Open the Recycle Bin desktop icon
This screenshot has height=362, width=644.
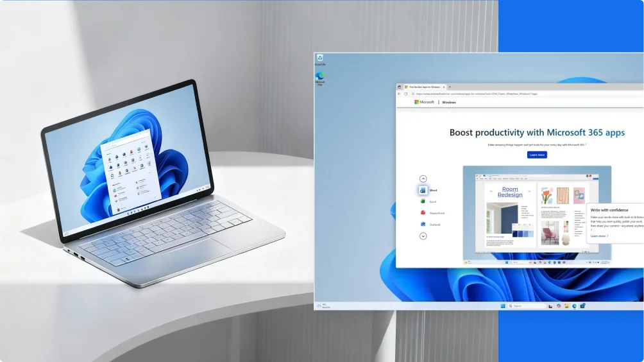coord(320,60)
